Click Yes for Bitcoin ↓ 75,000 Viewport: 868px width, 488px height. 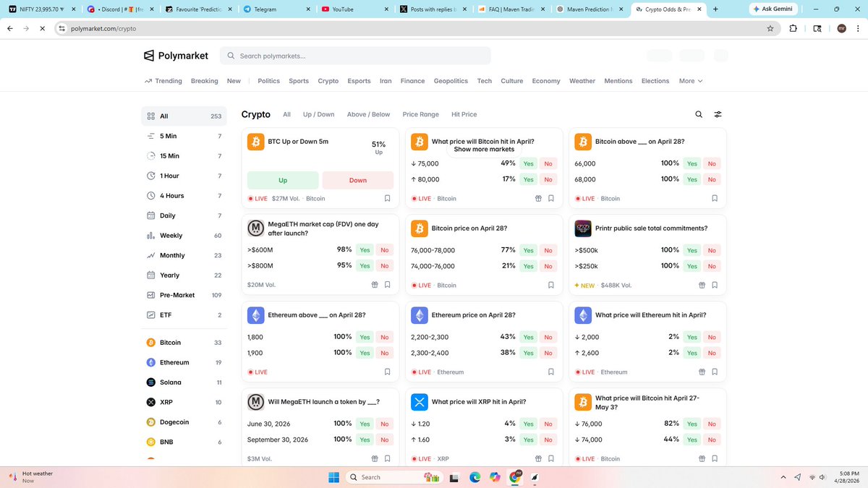click(529, 163)
